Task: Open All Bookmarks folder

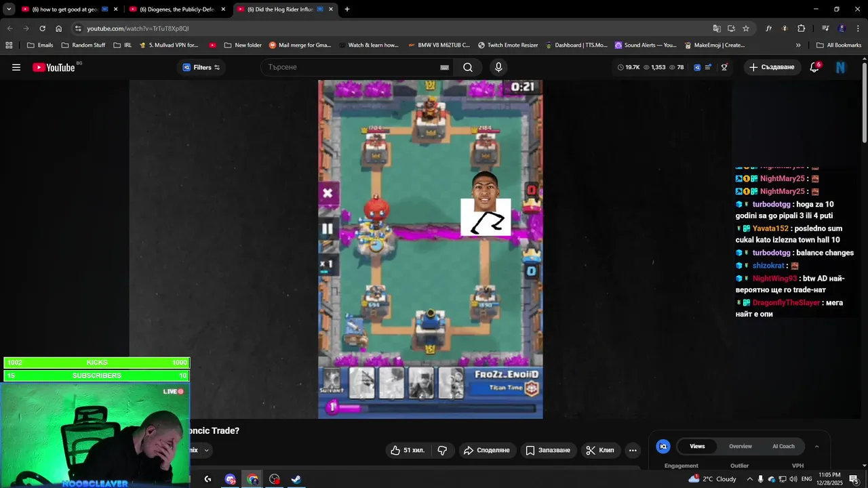Action: (839, 45)
